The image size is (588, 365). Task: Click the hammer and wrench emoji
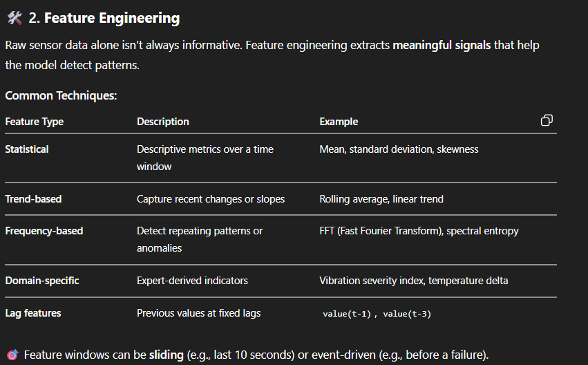click(x=13, y=19)
